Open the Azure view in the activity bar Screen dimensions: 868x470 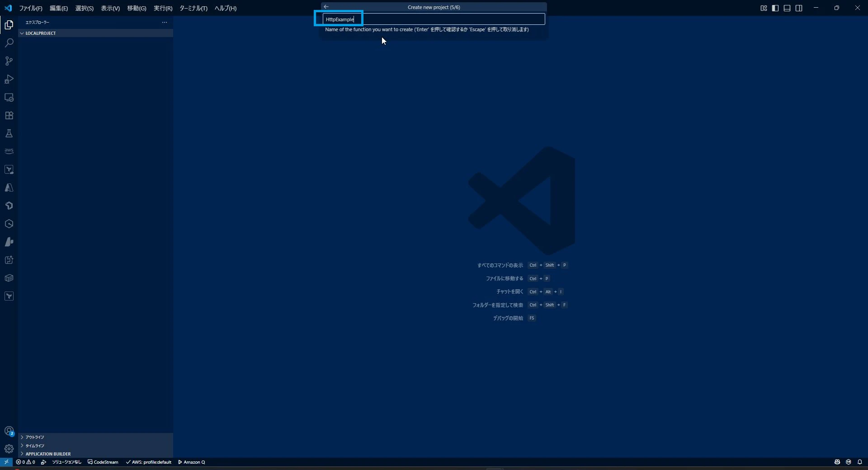coord(9,188)
